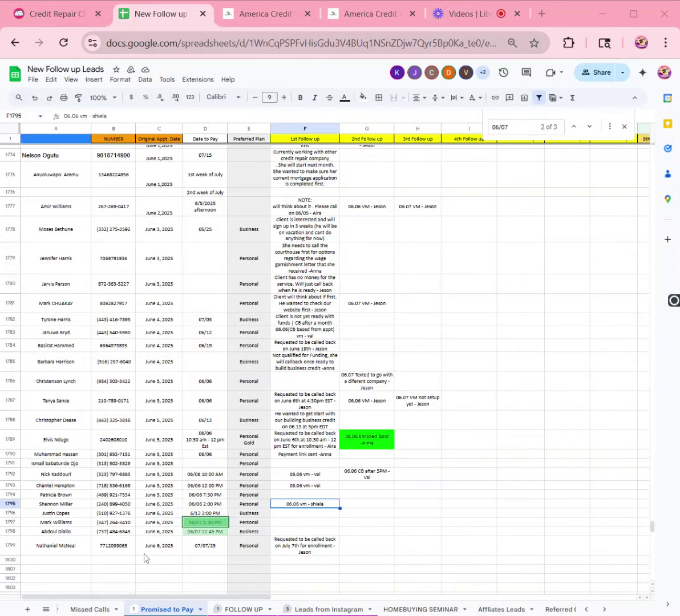The width and height of the screenshot is (680, 616).
Task: Open the comments icon in header
Action: [526, 72]
